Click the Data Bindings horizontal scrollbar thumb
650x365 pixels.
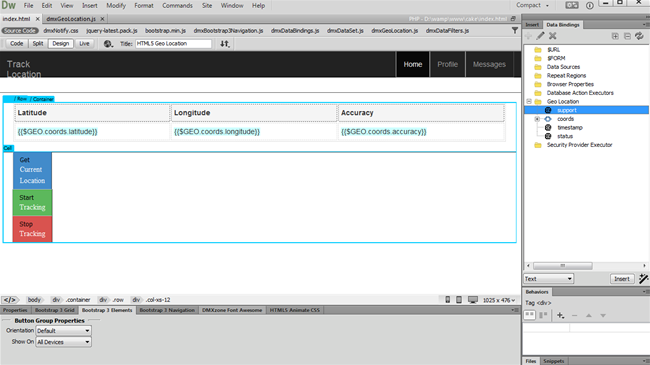coord(563,265)
